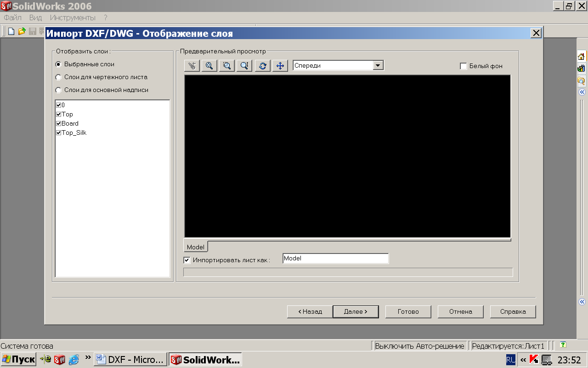Open the ? help menu
This screenshot has width=588, height=368.
click(105, 17)
